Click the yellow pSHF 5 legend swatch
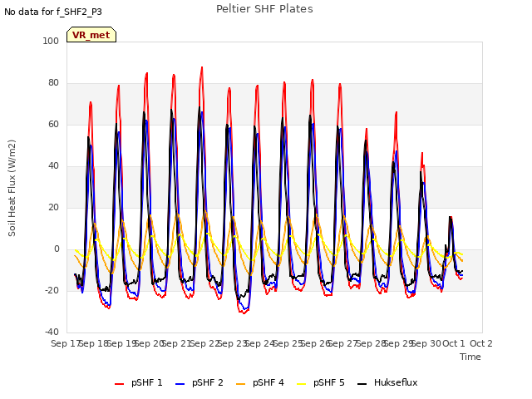The height and width of the screenshot is (399, 532). coord(301,384)
